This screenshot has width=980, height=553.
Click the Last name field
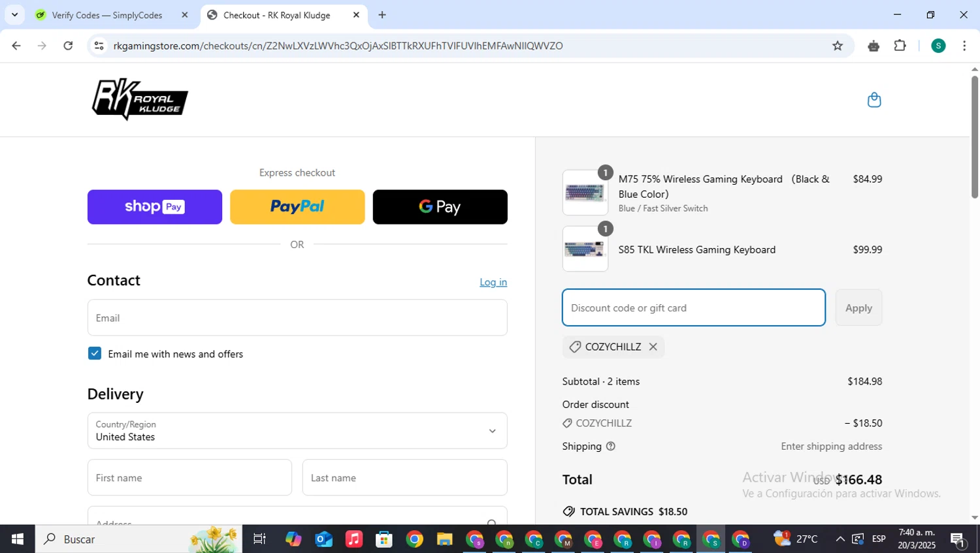point(404,477)
